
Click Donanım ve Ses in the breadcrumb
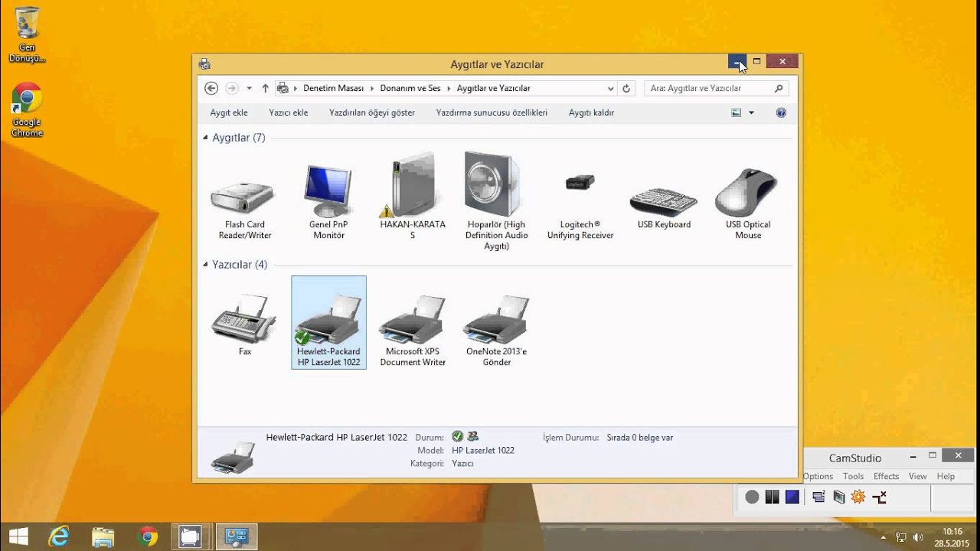tap(410, 89)
